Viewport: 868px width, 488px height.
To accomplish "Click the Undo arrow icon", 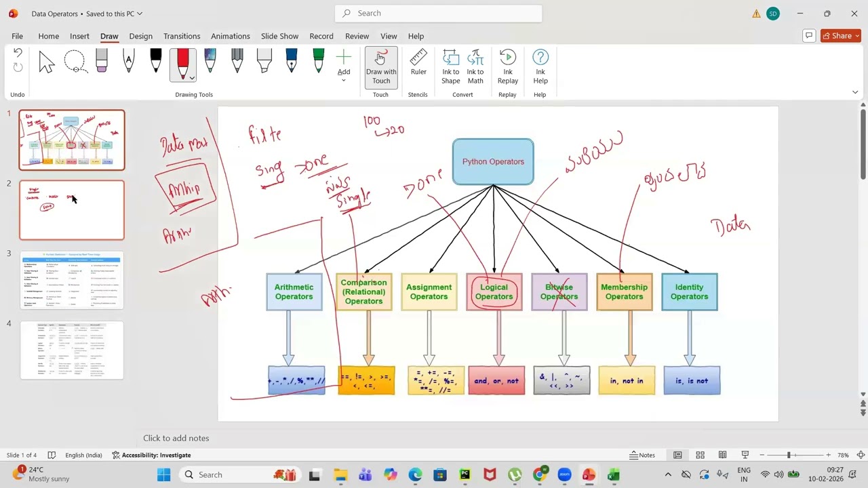I will tap(18, 54).
